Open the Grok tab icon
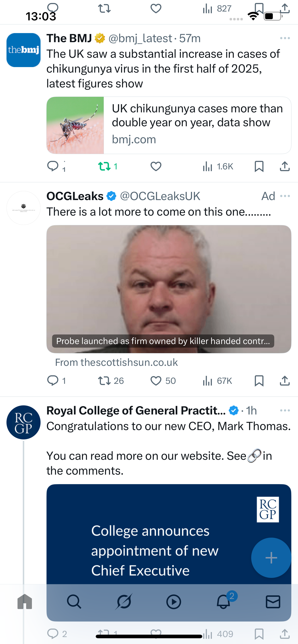 (x=124, y=602)
